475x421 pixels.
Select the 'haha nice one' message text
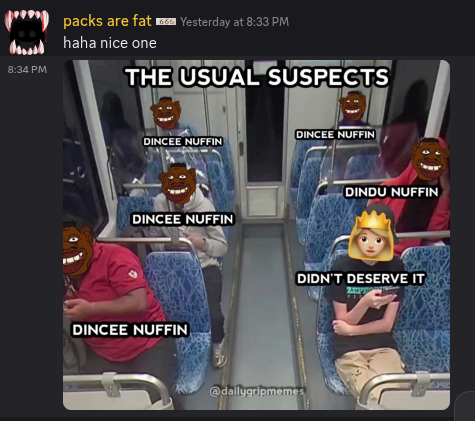[x=110, y=43]
